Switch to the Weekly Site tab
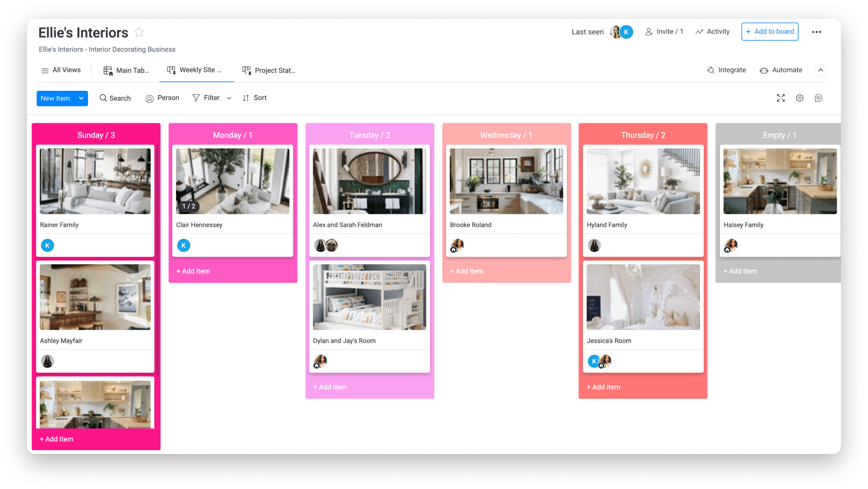The width and height of the screenshot is (868, 489). tap(194, 70)
